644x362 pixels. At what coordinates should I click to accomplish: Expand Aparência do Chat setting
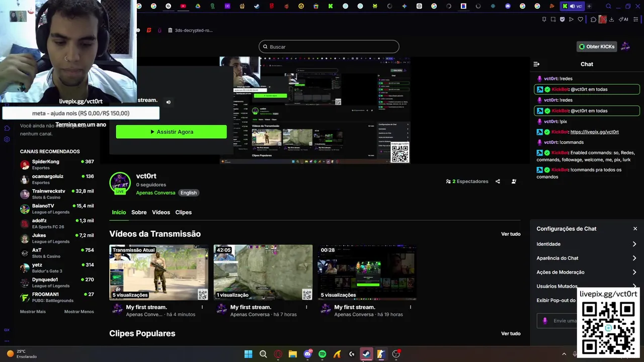coord(587,258)
